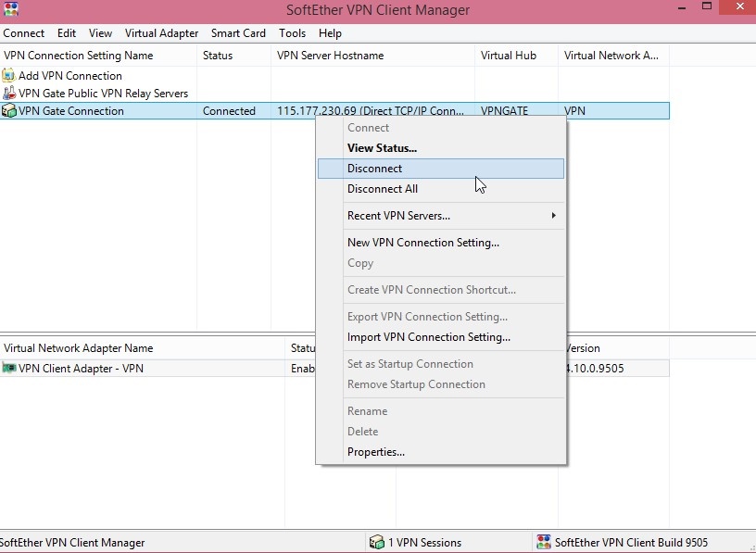Click 1 VPN Sessions status bar text
Screen dimensions: 756x553
click(x=424, y=543)
